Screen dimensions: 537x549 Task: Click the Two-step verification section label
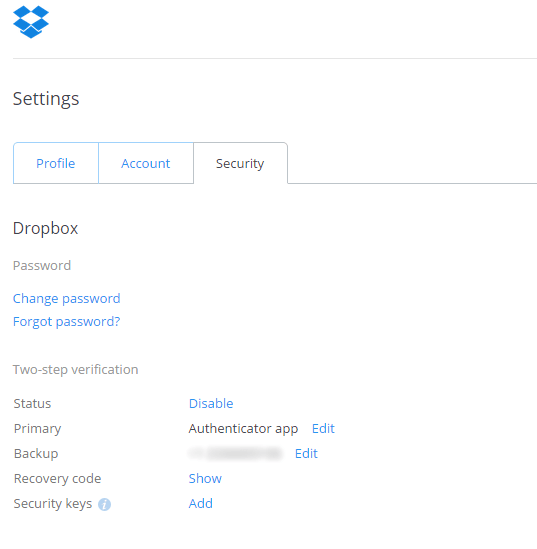click(76, 370)
